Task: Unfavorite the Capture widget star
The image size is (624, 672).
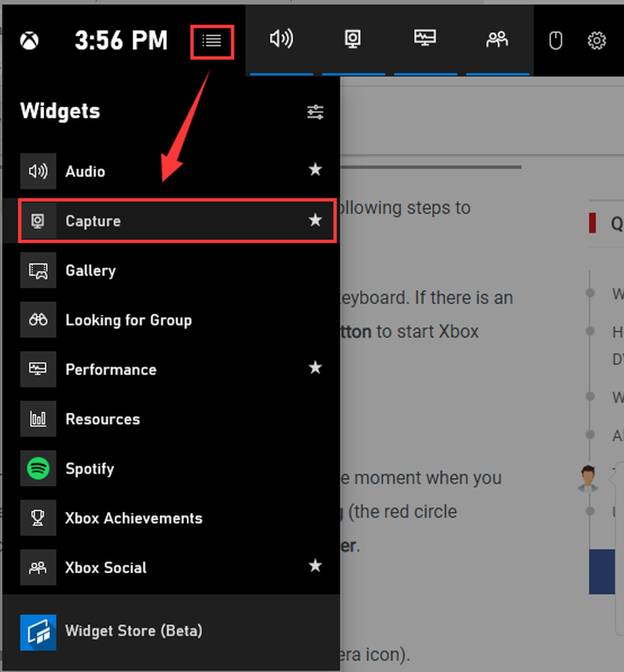Action: tap(315, 220)
